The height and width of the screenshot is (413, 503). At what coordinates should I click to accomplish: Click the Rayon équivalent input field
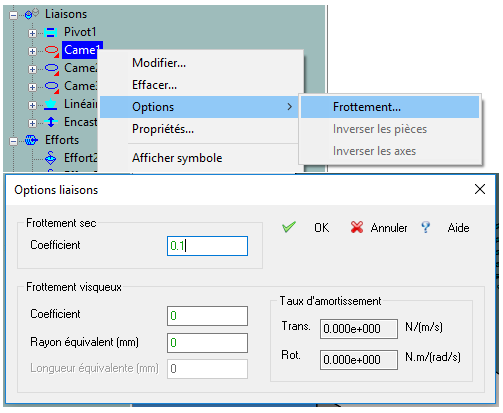click(207, 343)
